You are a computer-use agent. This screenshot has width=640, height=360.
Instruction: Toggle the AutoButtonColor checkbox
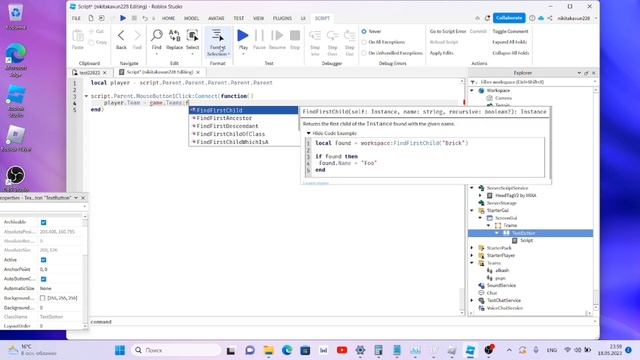click(43, 279)
